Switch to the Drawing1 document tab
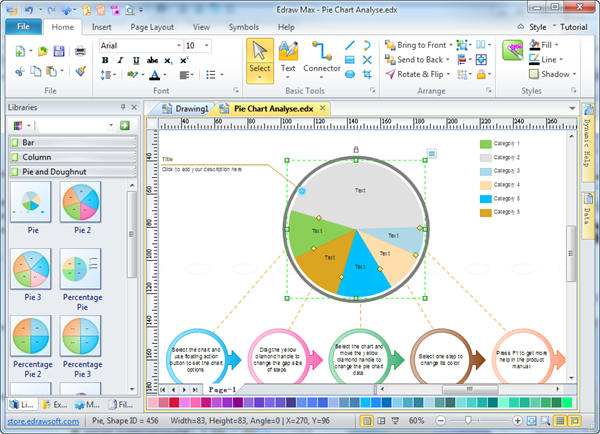600x434 pixels. (x=187, y=108)
